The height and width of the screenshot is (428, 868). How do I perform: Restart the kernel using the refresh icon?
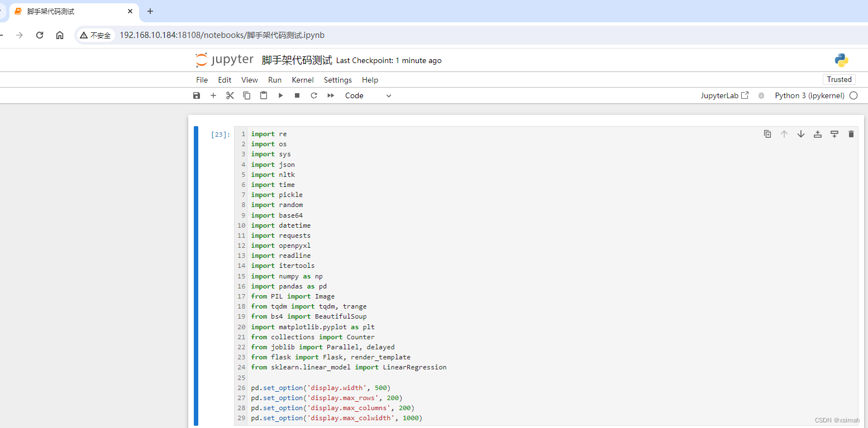(x=314, y=95)
